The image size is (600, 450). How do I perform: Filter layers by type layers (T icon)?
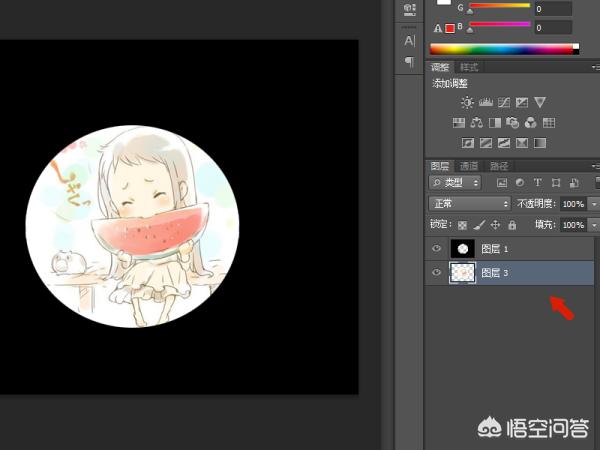tap(538, 183)
